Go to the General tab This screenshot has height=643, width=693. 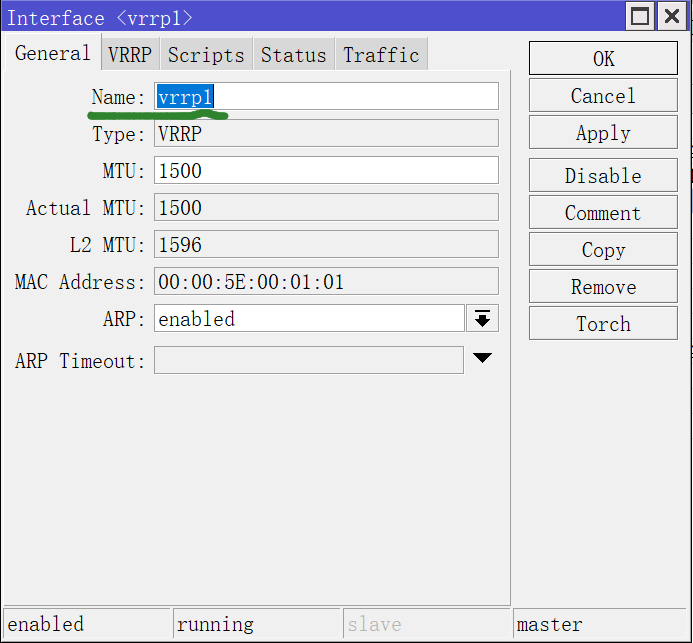click(52, 54)
